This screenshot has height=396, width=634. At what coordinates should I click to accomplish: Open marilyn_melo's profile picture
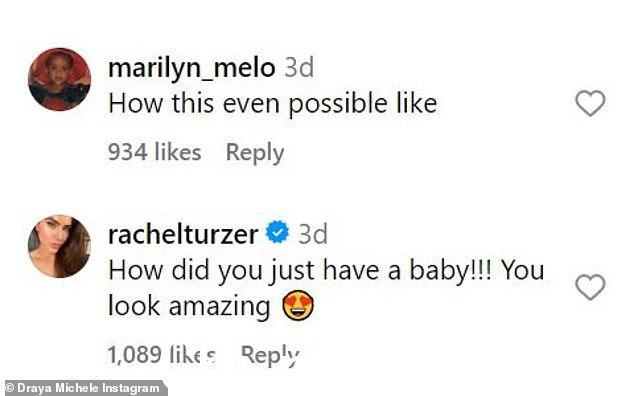59,79
